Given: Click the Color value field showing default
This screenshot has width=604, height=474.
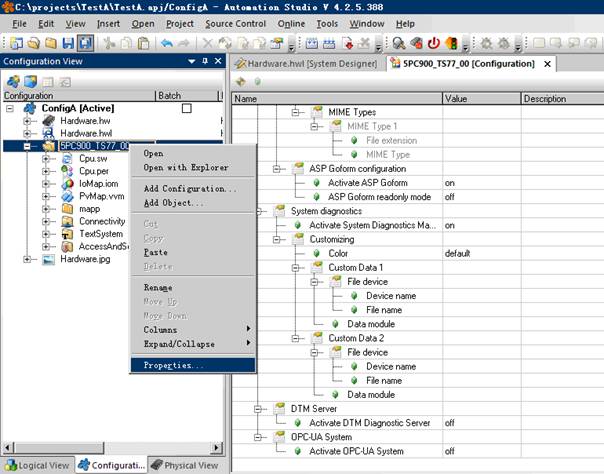Looking at the screenshot, I should tap(480, 254).
